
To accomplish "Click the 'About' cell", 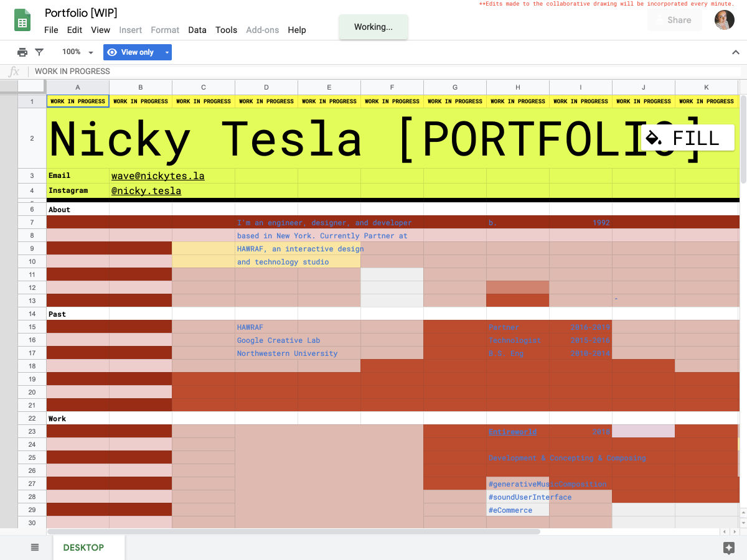I will coord(78,210).
